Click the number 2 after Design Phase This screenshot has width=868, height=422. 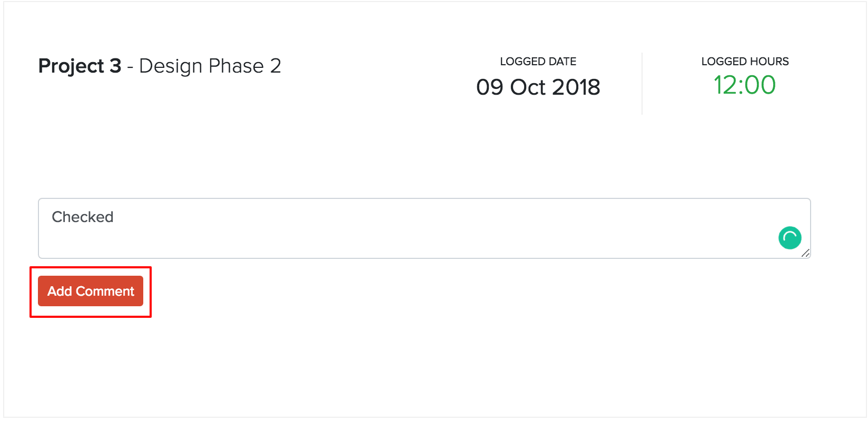tap(275, 66)
